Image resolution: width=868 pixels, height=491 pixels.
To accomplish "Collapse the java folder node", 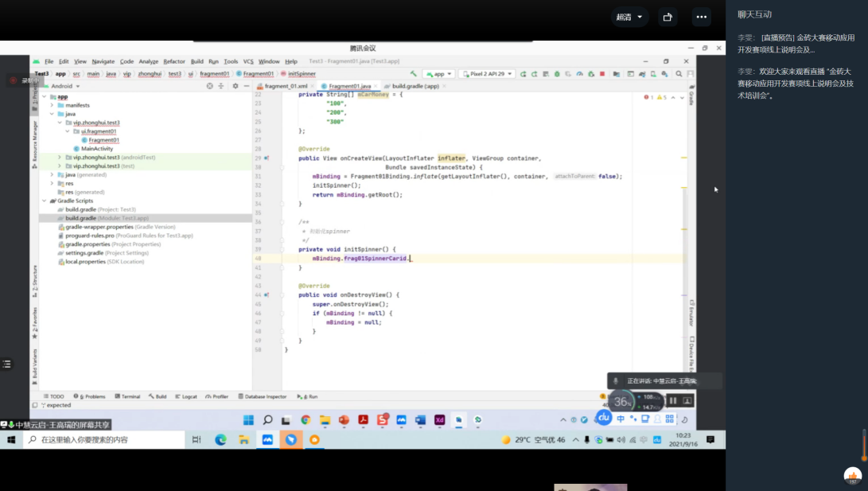I will coord(52,114).
